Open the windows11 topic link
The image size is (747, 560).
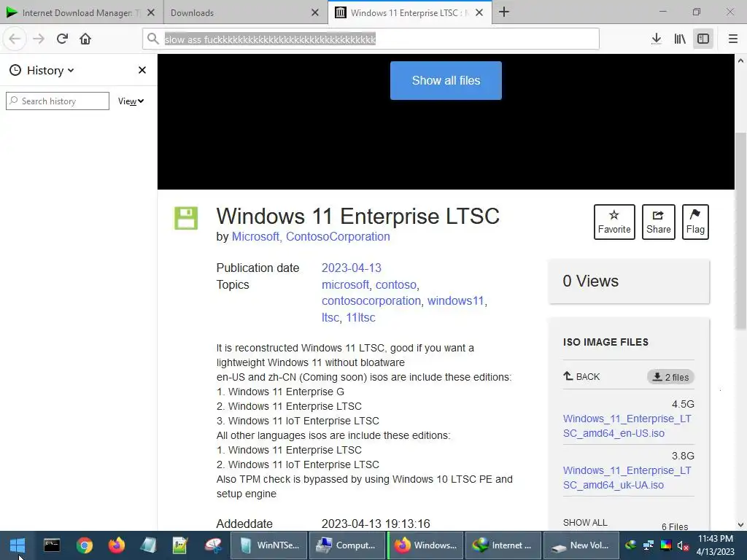[x=455, y=301]
